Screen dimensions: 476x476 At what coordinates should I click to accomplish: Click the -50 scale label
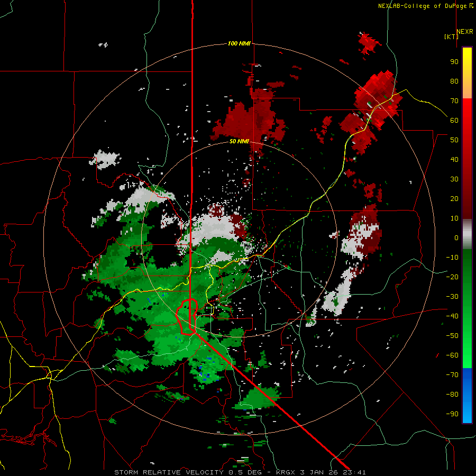(x=452, y=336)
